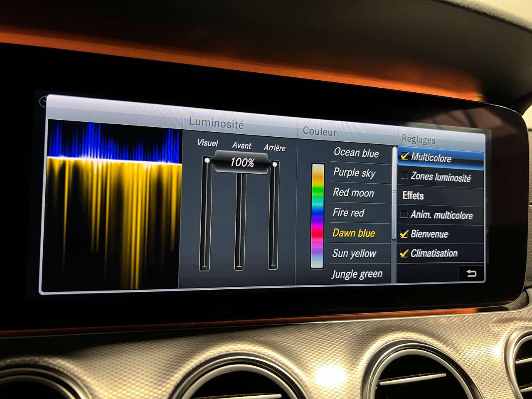Choose Purple sky ambient color
The image size is (532, 399).
354,173
